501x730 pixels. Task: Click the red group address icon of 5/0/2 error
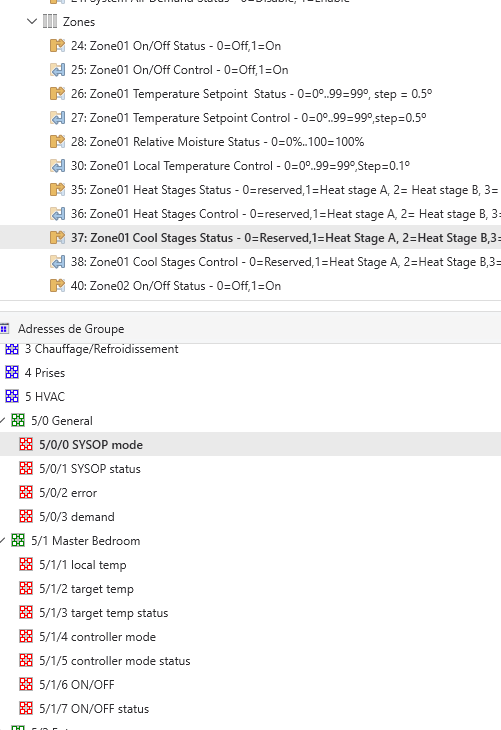coord(26,493)
